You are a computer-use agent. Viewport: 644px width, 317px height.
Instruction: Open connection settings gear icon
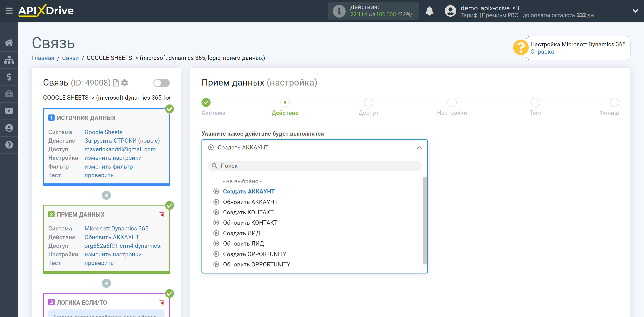pyautogui.click(x=125, y=83)
